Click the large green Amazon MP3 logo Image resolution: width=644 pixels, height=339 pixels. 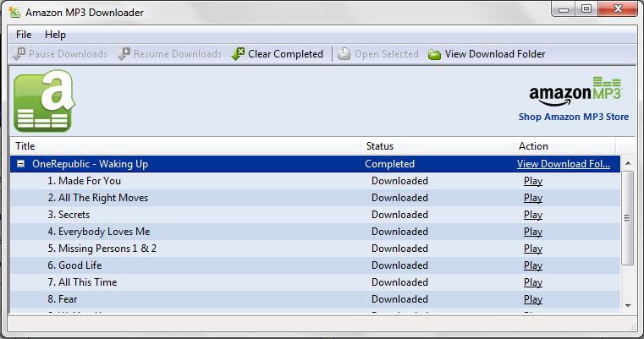coord(44,101)
